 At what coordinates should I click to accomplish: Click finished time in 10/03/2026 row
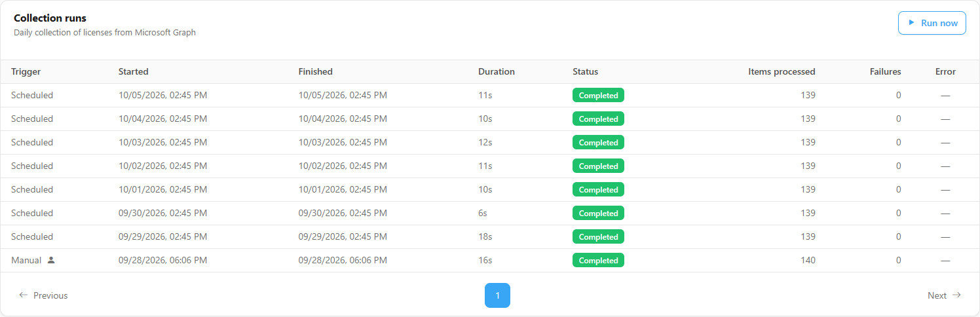(343, 143)
